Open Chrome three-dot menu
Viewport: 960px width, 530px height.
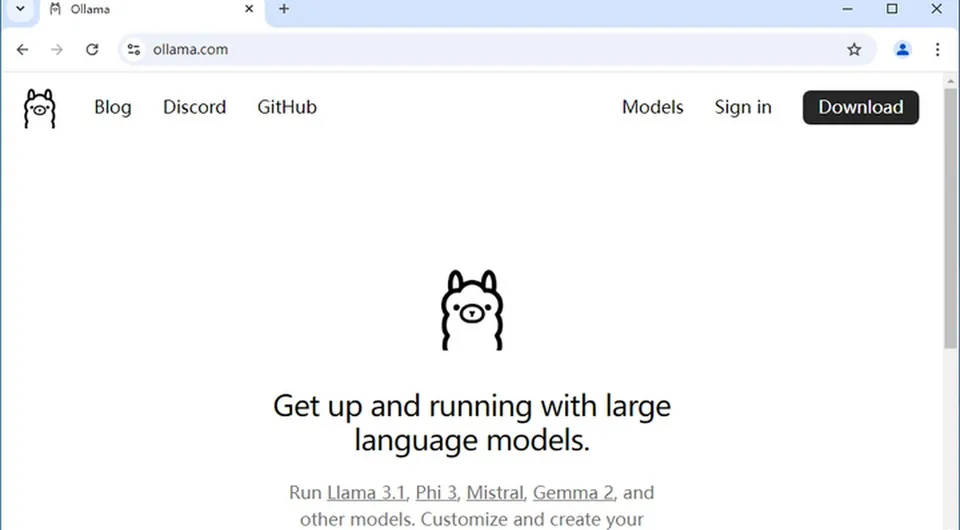pyautogui.click(x=937, y=50)
